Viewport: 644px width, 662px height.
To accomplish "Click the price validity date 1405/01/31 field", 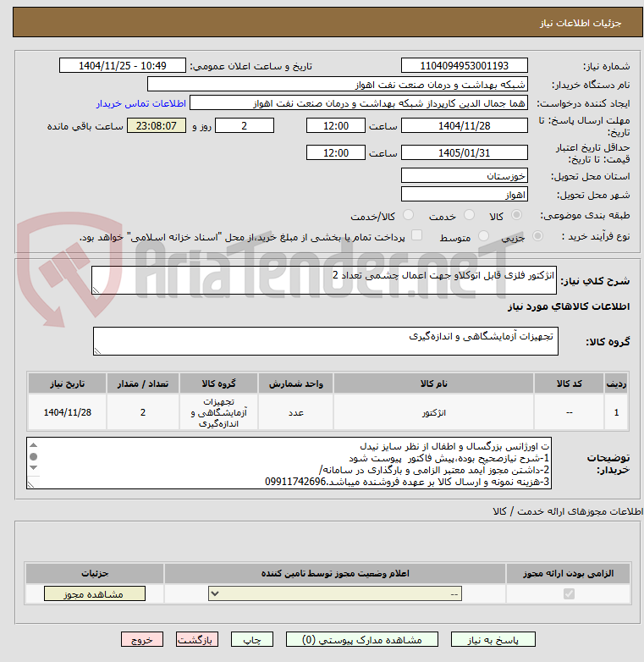I will [465, 153].
